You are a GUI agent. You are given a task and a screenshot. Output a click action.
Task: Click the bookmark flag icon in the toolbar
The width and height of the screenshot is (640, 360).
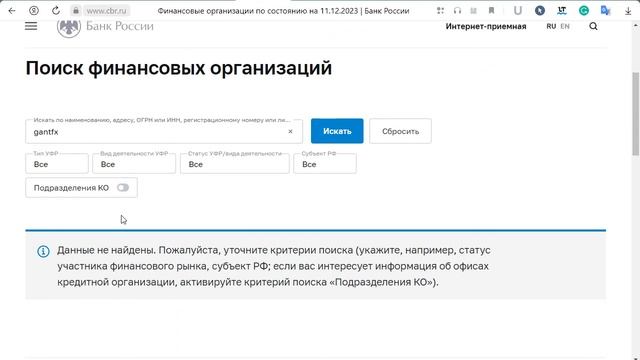(491, 11)
